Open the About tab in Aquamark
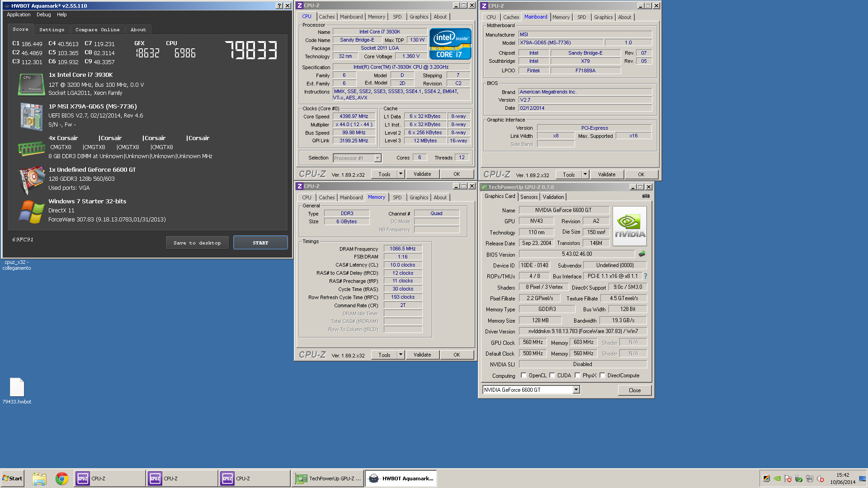The height and width of the screenshot is (488, 868). tap(138, 29)
